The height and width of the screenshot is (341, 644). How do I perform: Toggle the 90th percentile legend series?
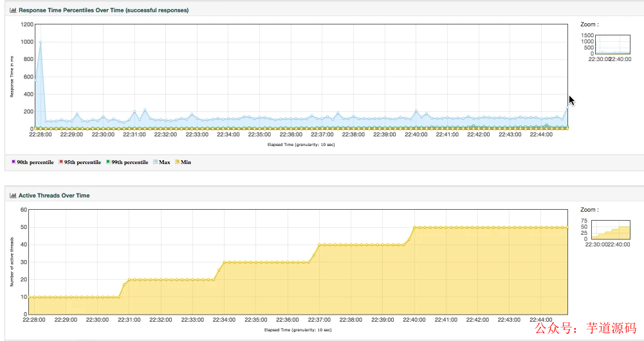[32, 162]
